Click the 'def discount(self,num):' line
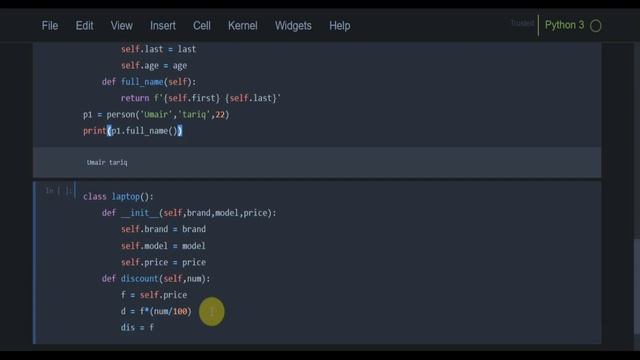640x360 pixels. [x=156, y=278]
